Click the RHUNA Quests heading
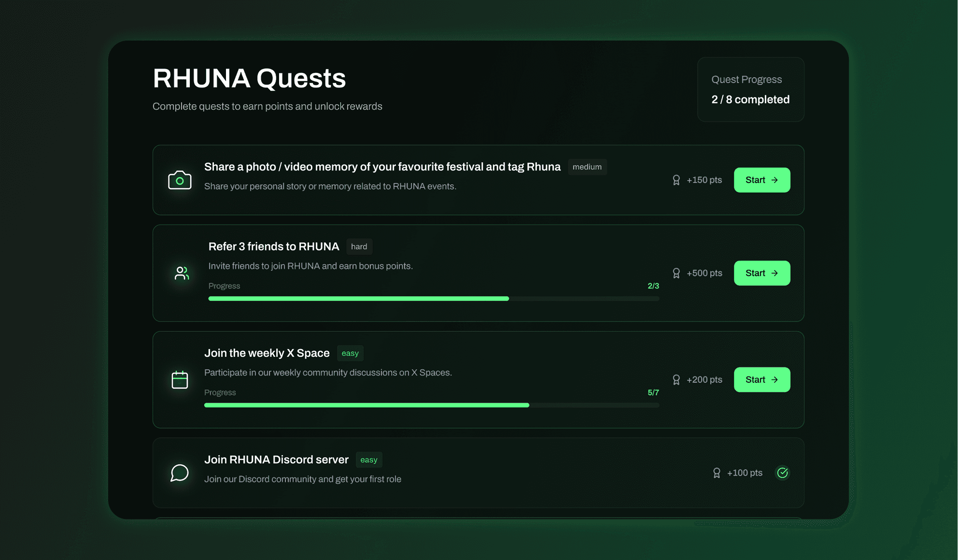Viewport: 958px width, 560px height. tap(249, 78)
